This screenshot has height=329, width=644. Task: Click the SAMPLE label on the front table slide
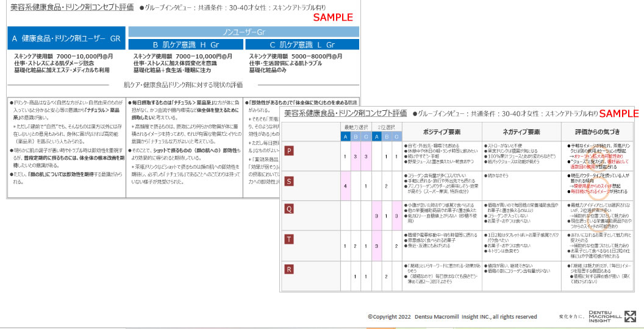tap(618, 114)
